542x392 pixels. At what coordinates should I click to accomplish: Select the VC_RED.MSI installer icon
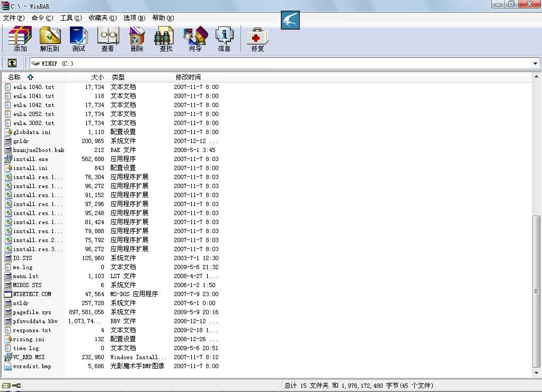[8, 357]
